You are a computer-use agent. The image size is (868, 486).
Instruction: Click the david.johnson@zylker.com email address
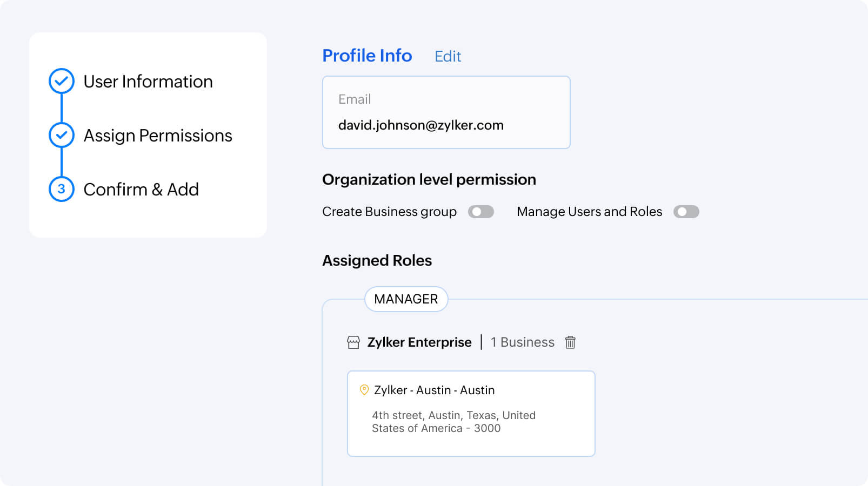pyautogui.click(x=421, y=125)
